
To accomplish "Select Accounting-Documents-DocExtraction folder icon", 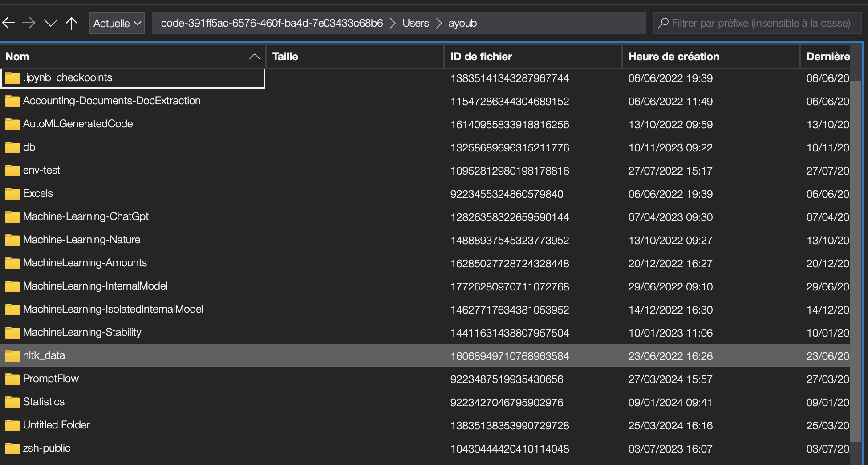I will pyautogui.click(x=12, y=101).
